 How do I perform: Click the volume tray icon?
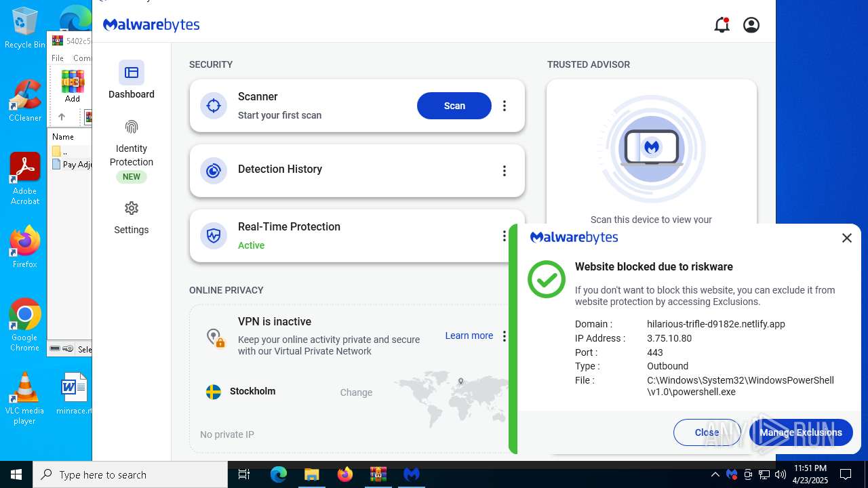(x=781, y=474)
